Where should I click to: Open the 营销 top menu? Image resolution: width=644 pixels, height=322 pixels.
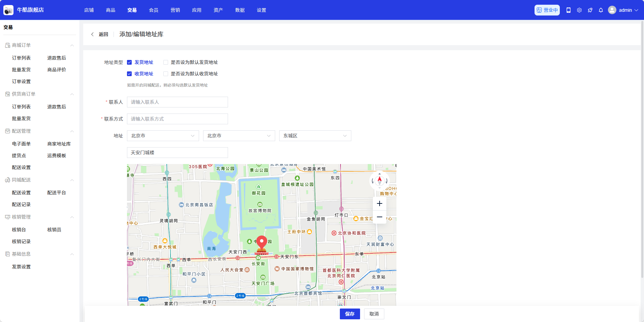pyautogui.click(x=175, y=10)
